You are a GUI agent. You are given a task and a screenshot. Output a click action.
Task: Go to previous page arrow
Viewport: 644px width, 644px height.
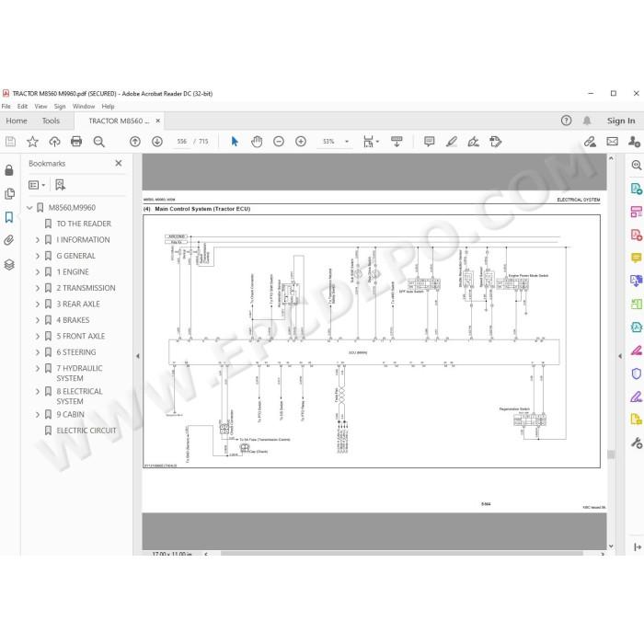point(134,142)
